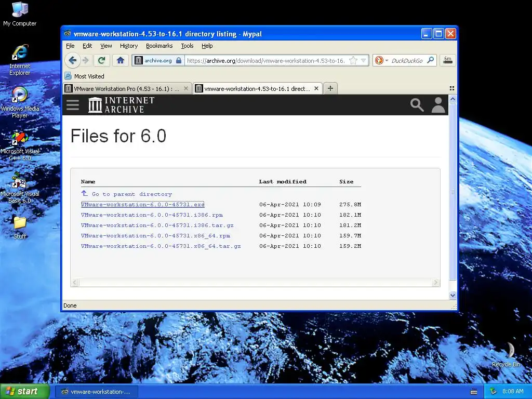Viewport: 532px width, 399px height.
Task: Open the Internet Archive hamburger menu
Action: click(73, 105)
